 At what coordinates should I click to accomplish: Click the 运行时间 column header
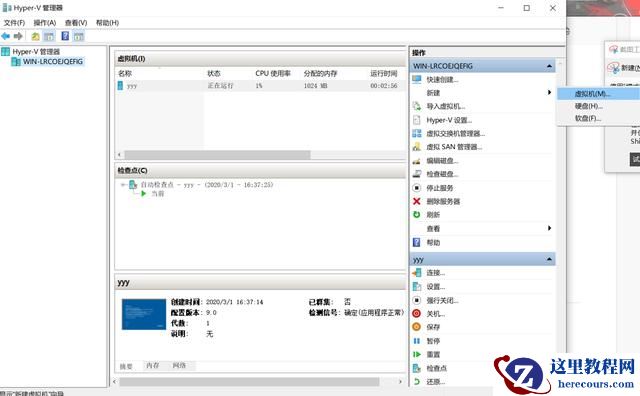pyautogui.click(x=384, y=73)
